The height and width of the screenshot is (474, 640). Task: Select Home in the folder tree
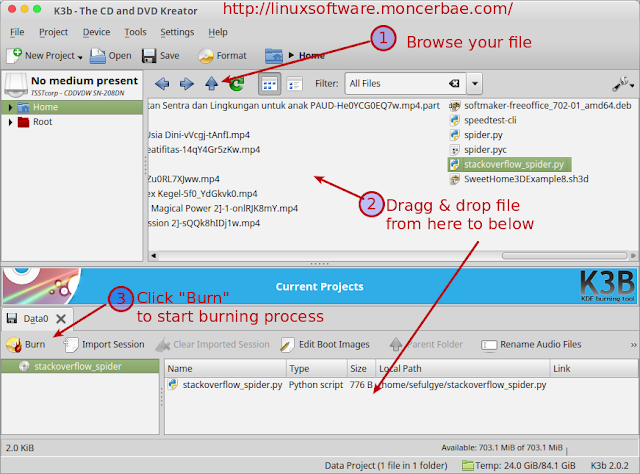click(x=45, y=107)
